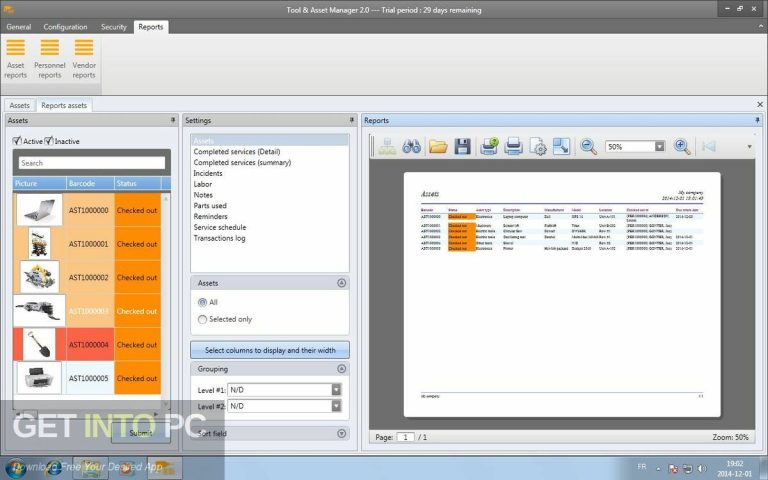This screenshot has width=768, height=480.
Task: Click the open folder icon in Reports toolbar
Action: (438, 147)
